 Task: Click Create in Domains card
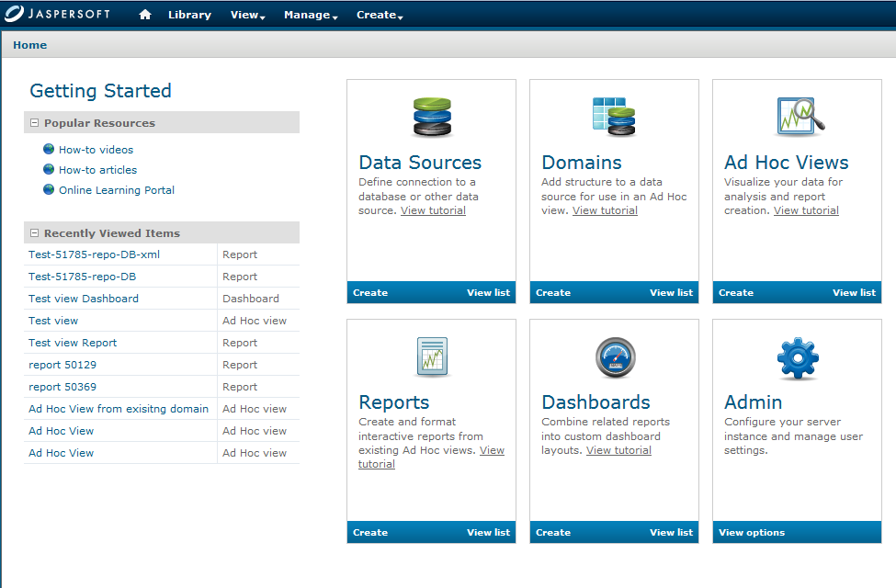click(x=553, y=292)
